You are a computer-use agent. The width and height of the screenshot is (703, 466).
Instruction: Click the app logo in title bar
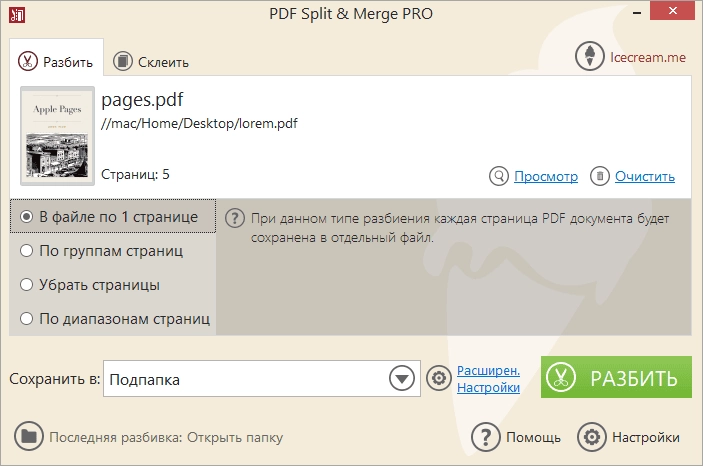point(17,15)
